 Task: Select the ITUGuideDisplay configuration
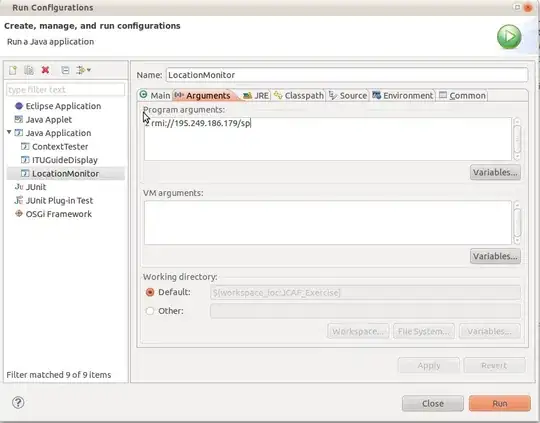(65, 160)
